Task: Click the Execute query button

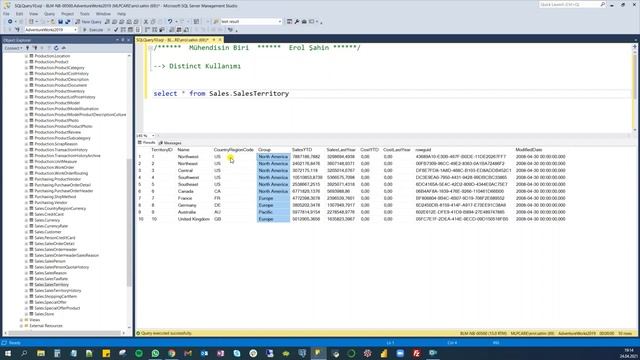Action: point(93,30)
